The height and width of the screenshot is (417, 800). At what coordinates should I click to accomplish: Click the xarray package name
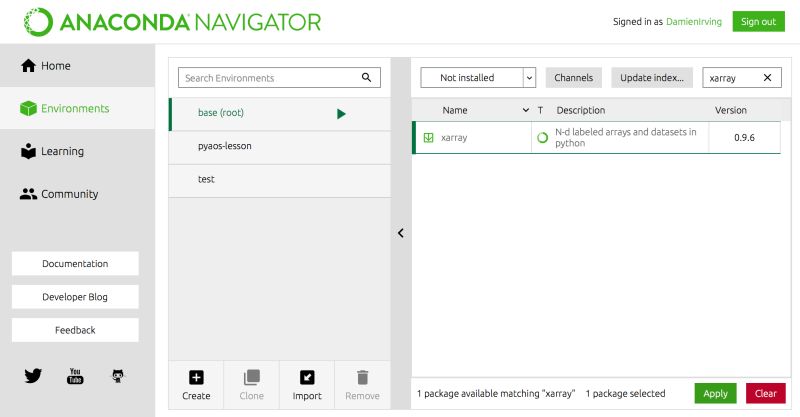(x=454, y=138)
